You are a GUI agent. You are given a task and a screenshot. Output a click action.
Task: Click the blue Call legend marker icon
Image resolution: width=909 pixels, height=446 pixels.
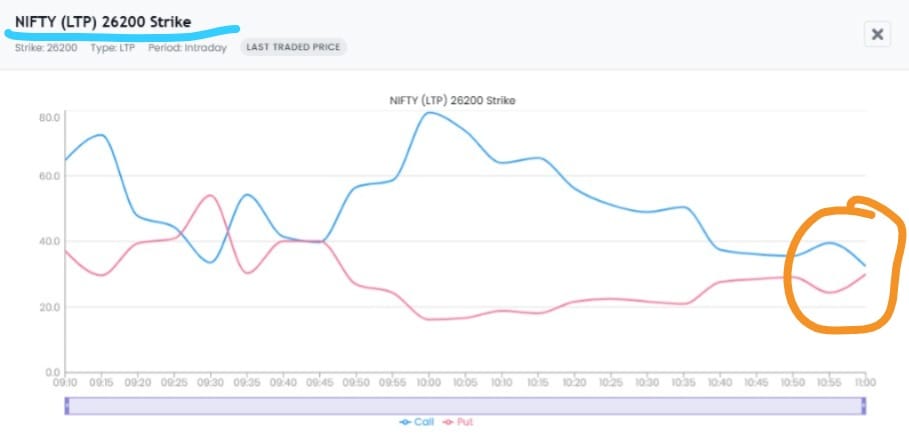click(x=405, y=422)
